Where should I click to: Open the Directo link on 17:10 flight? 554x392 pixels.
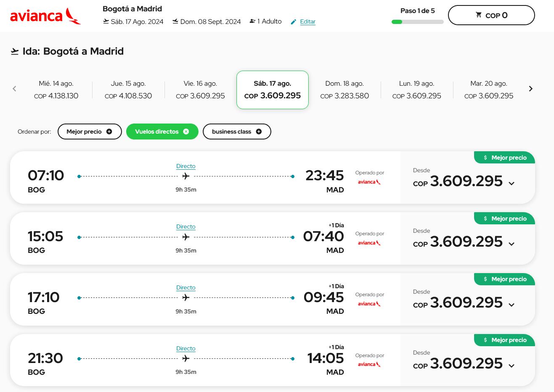tap(186, 287)
